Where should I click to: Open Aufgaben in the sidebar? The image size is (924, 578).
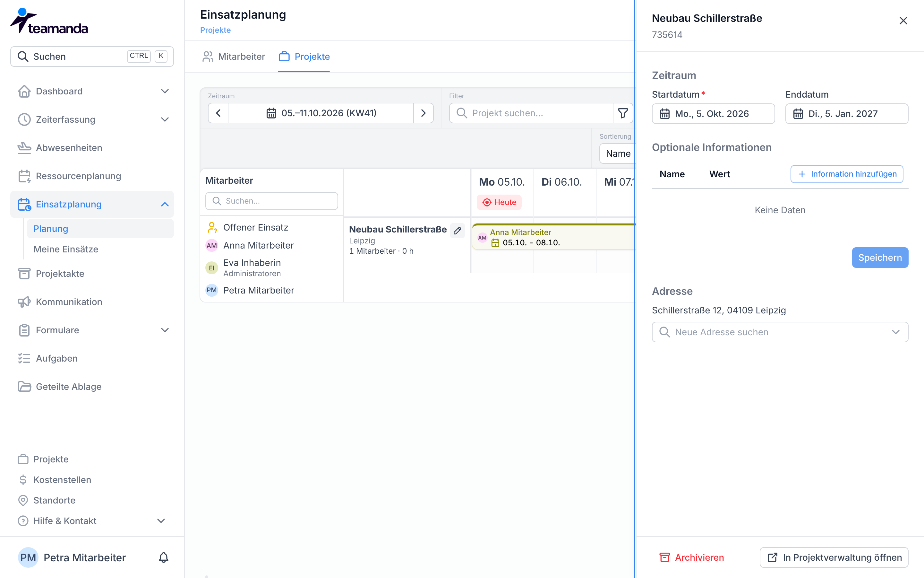tap(92, 358)
